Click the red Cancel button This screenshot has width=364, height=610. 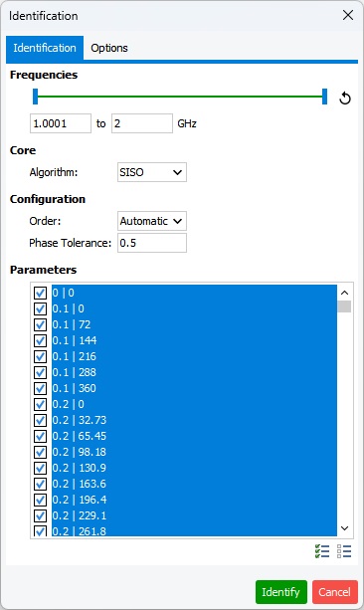point(335,592)
